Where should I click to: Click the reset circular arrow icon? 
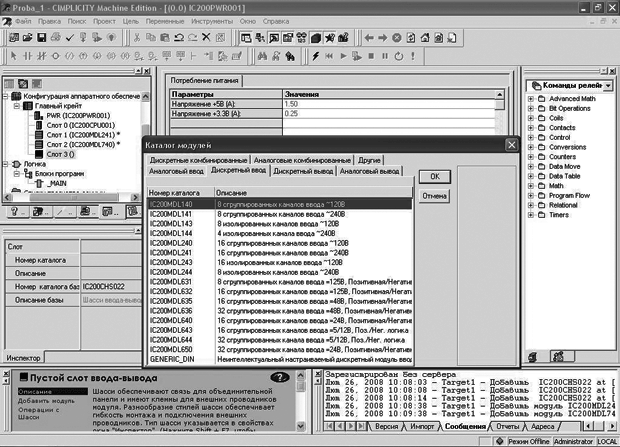[399, 56]
